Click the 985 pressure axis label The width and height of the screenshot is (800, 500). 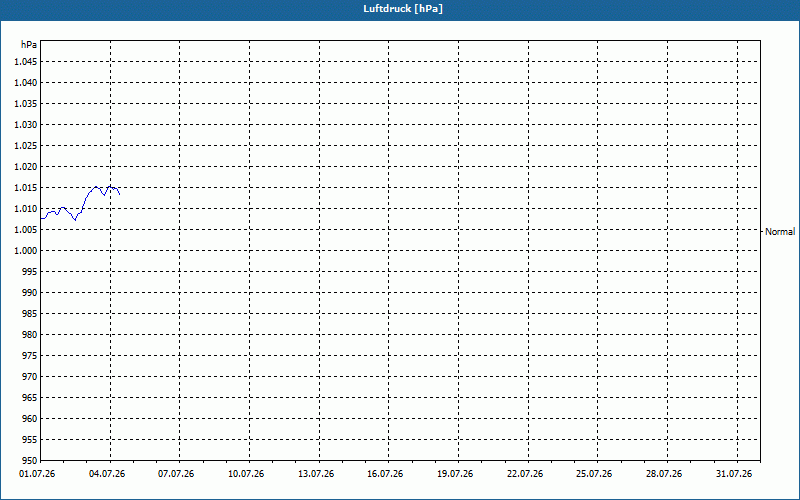(30, 314)
